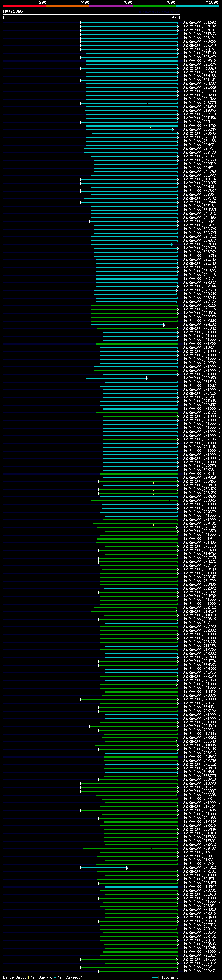Click the purple ~60% identity color bar
This screenshot has height=980, width=222.
coord(111,6)
